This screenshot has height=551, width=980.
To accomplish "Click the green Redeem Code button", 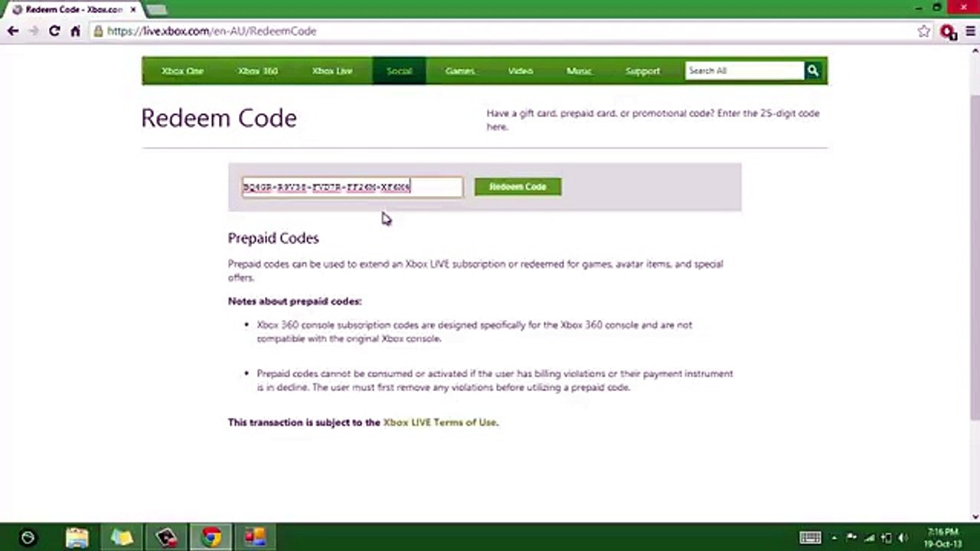I will tap(518, 187).
